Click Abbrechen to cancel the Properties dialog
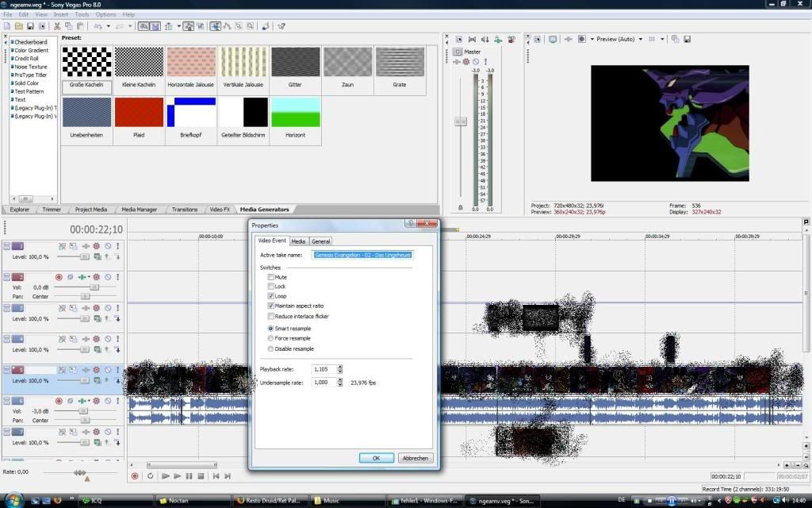812x508 pixels. (x=416, y=458)
